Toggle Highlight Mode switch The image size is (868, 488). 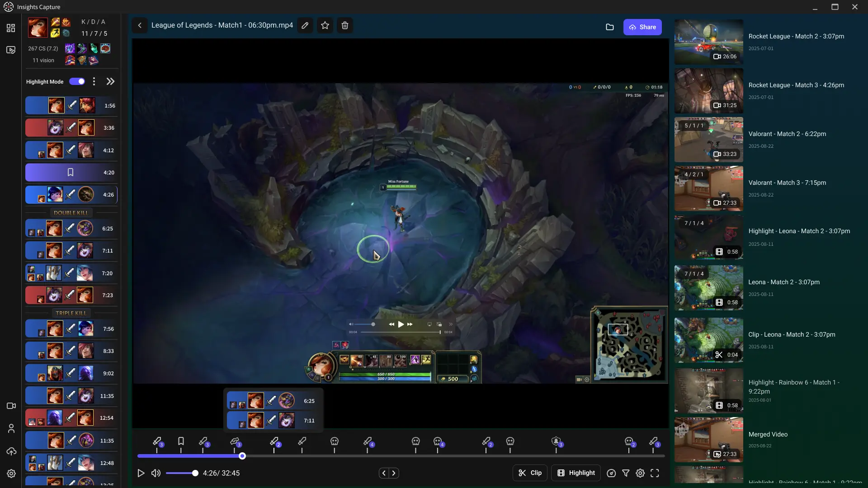[77, 81]
